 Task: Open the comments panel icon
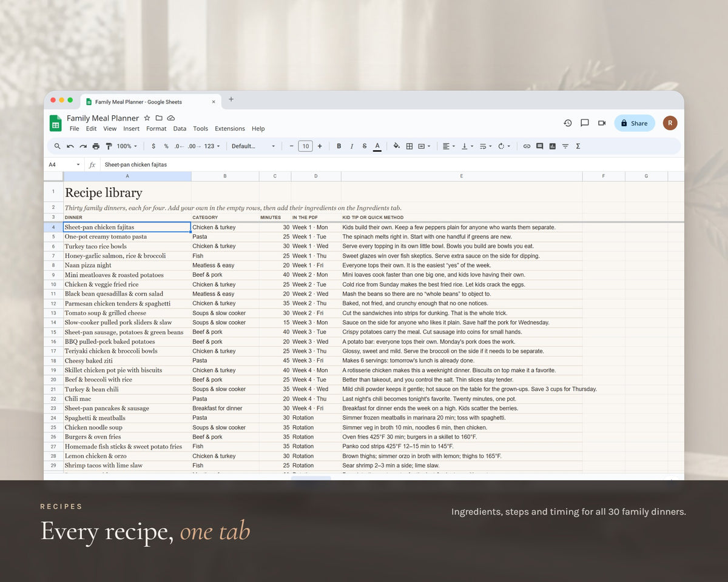pyautogui.click(x=585, y=123)
